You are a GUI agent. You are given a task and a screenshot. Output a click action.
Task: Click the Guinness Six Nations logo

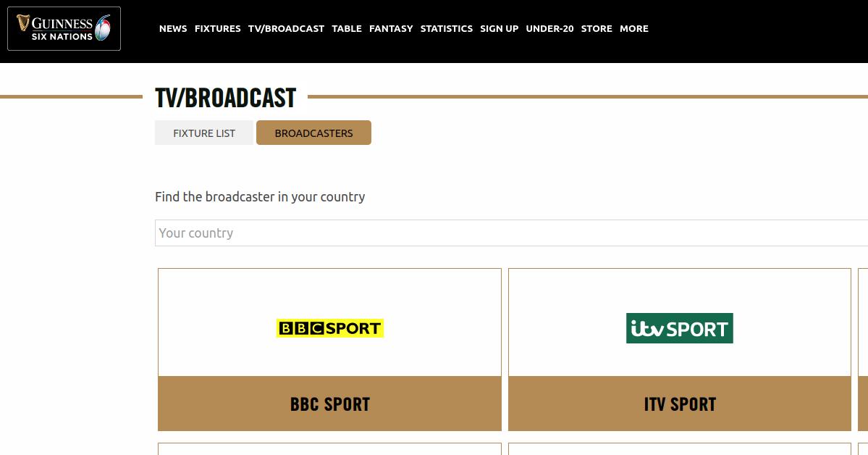click(64, 28)
